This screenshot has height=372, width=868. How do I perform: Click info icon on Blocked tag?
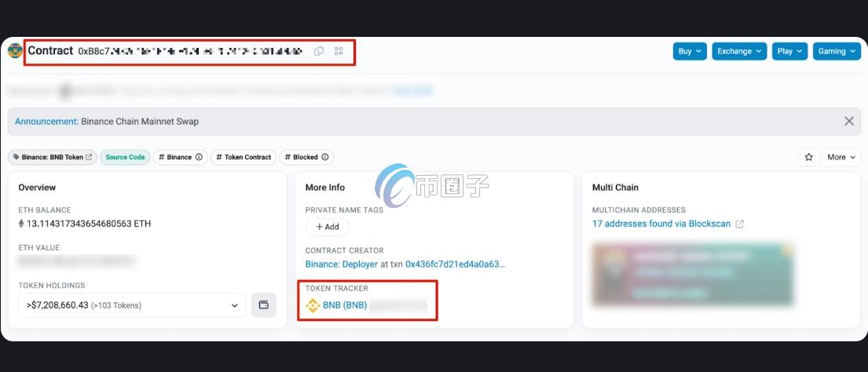coord(325,157)
